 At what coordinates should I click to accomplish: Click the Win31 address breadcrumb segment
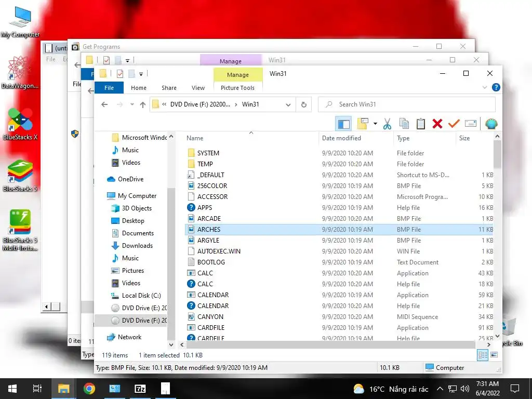(250, 104)
